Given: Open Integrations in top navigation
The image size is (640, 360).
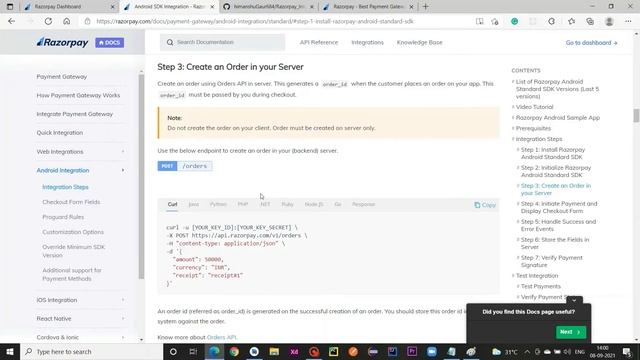Looking at the screenshot, I should pyautogui.click(x=367, y=42).
